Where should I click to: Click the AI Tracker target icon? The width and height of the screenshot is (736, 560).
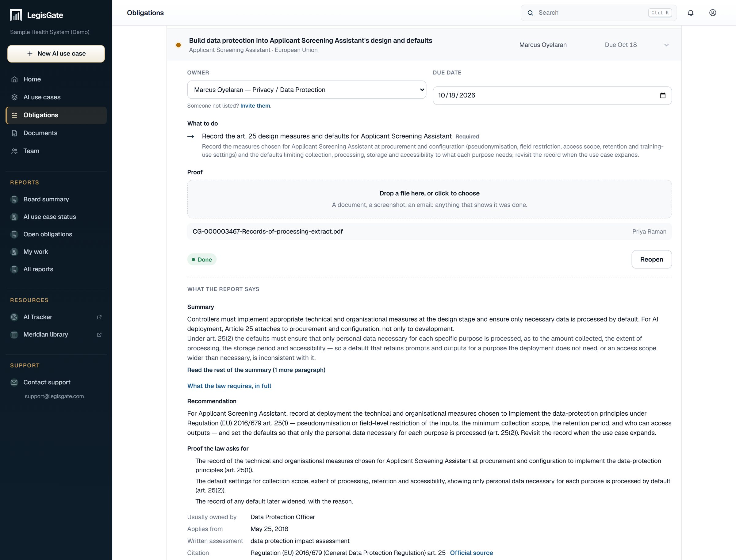(x=14, y=317)
